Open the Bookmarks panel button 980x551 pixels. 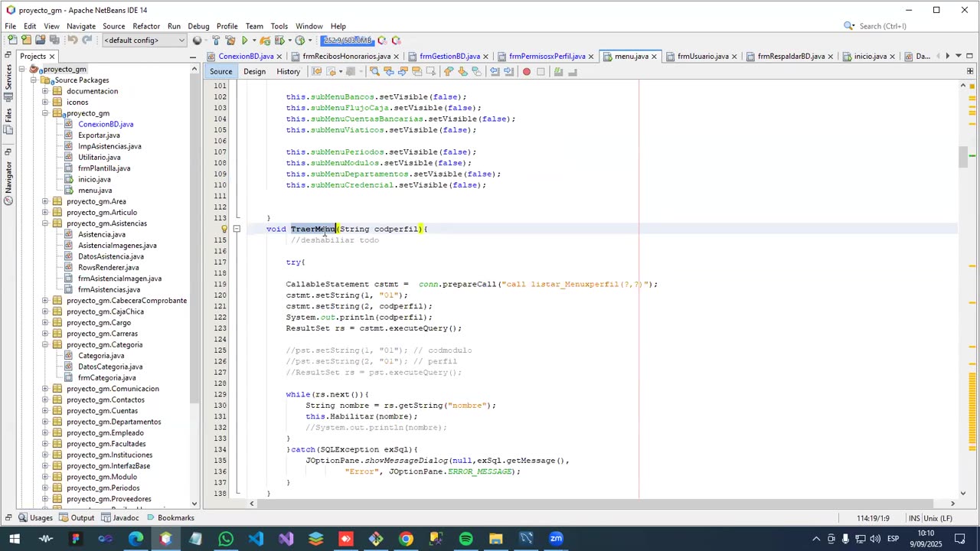coord(169,518)
